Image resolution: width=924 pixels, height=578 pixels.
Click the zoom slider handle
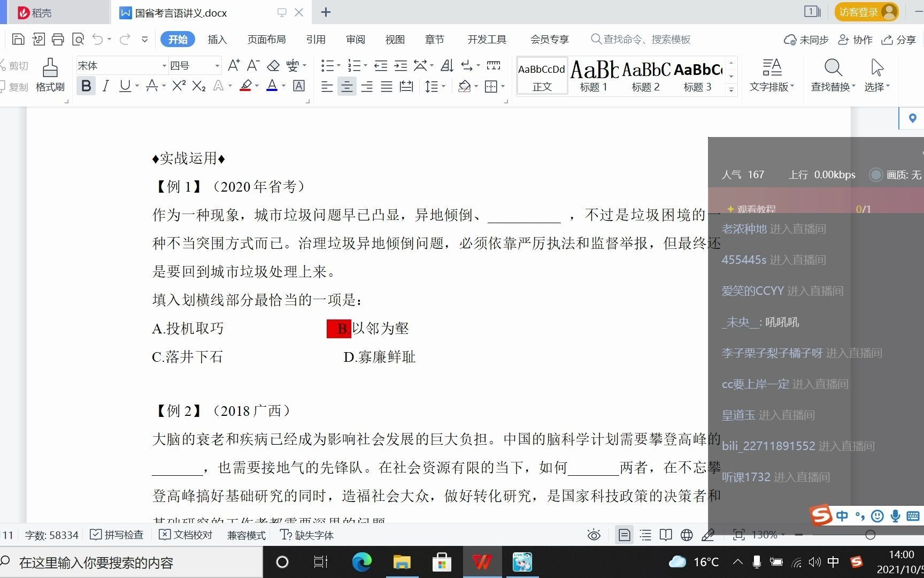click(x=870, y=535)
